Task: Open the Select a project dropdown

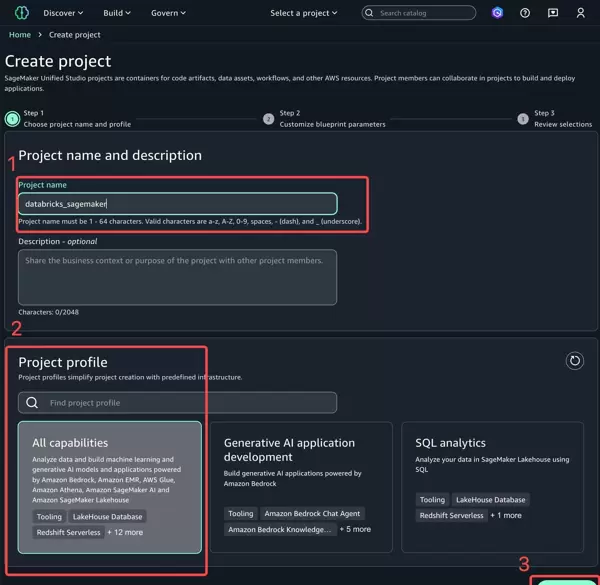Action: click(x=304, y=13)
